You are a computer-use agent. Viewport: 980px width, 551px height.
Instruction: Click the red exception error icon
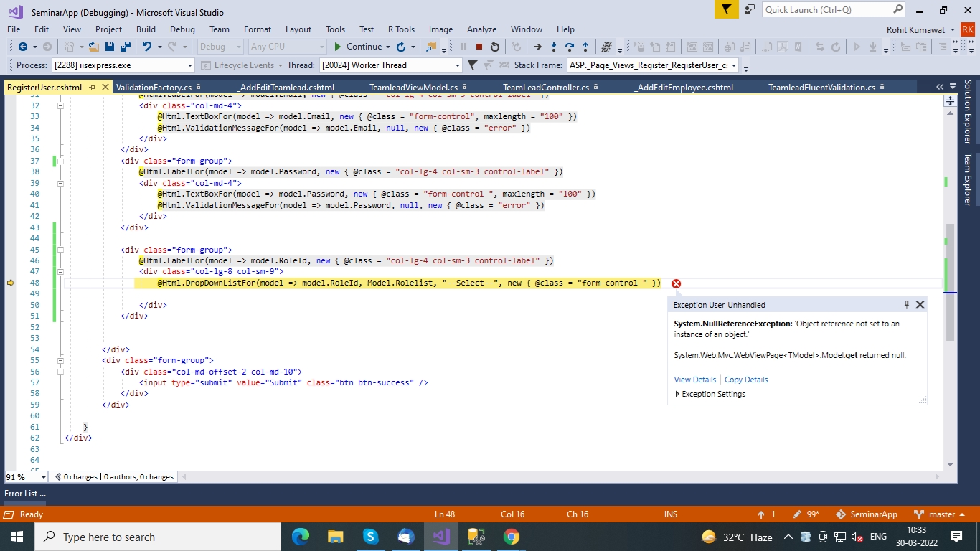(676, 283)
